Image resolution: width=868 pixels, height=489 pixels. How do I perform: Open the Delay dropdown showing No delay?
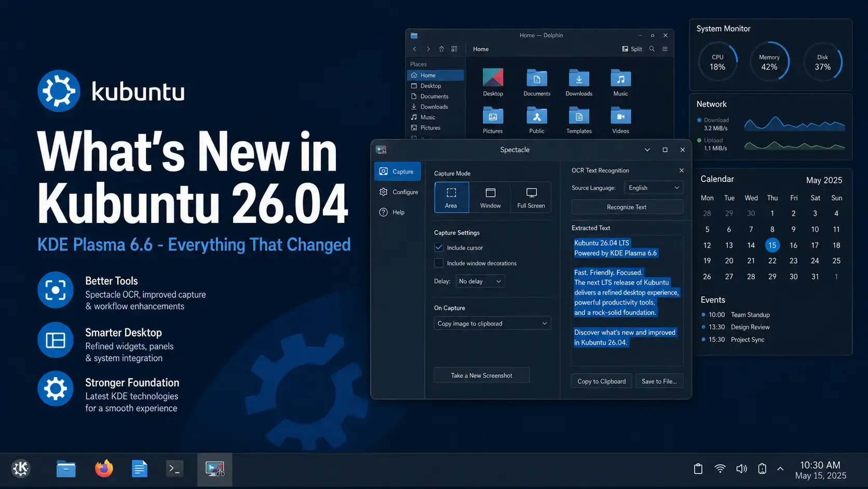[479, 281]
